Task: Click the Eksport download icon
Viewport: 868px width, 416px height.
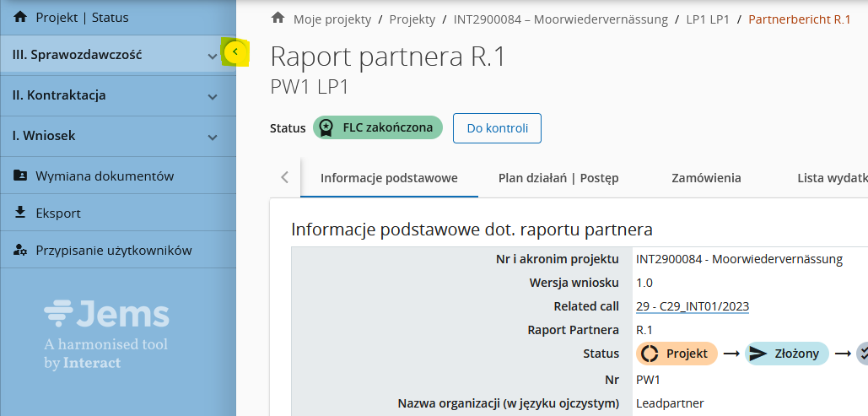Action: pyautogui.click(x=20, y=213)
